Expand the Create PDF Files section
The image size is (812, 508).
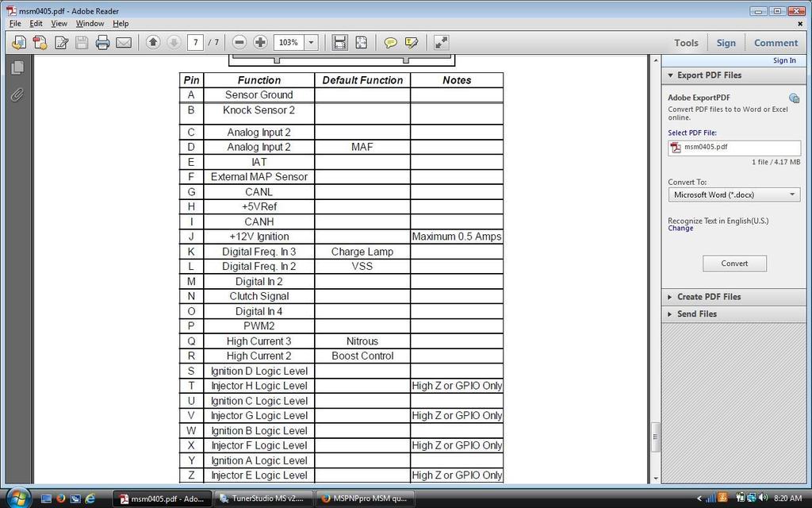click(x=733, y=297)
